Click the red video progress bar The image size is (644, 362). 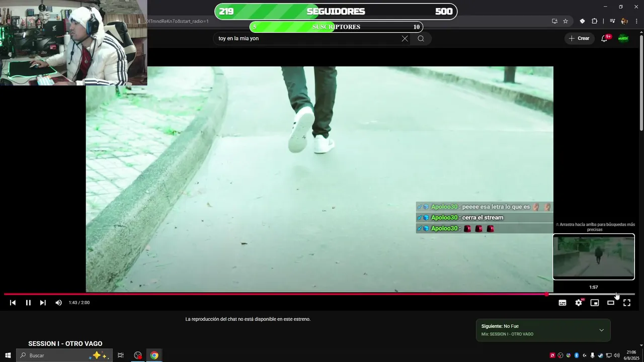[275, 294]
